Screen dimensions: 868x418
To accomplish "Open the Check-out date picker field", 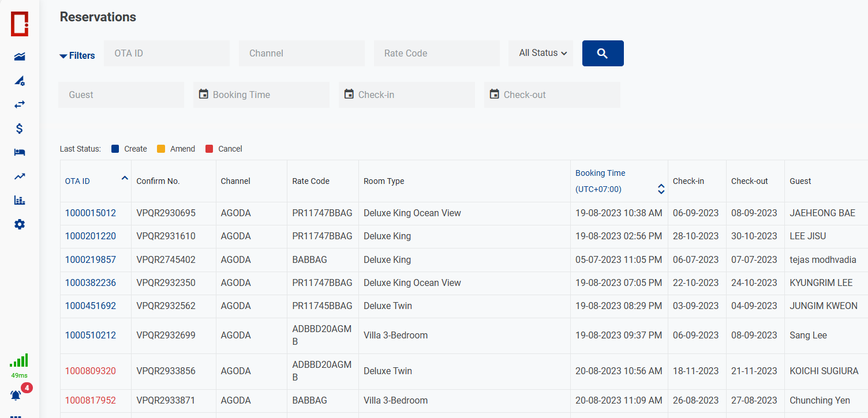I will (552, 95).
